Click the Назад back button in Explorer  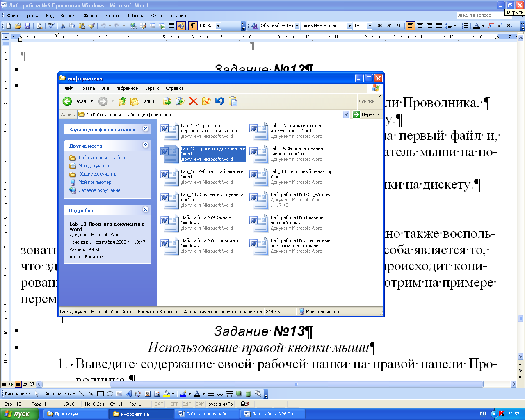(x=75, y=101)
